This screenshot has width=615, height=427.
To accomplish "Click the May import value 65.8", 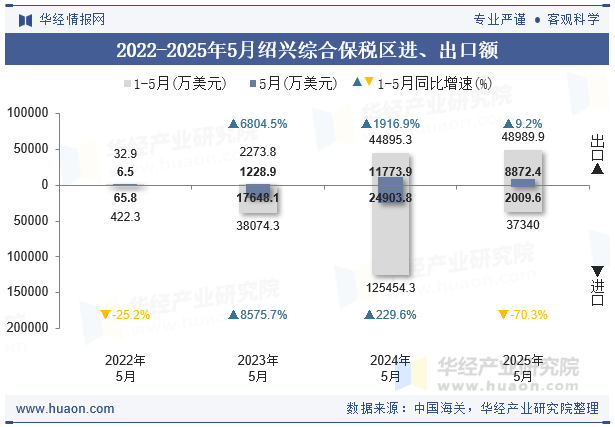I will (125, 198).
